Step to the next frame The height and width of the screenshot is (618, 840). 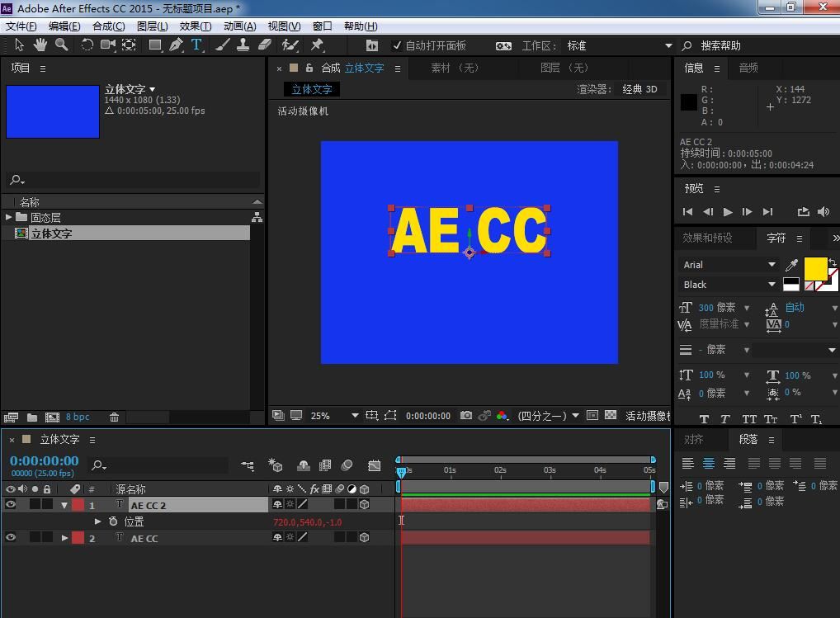point(747,212)
